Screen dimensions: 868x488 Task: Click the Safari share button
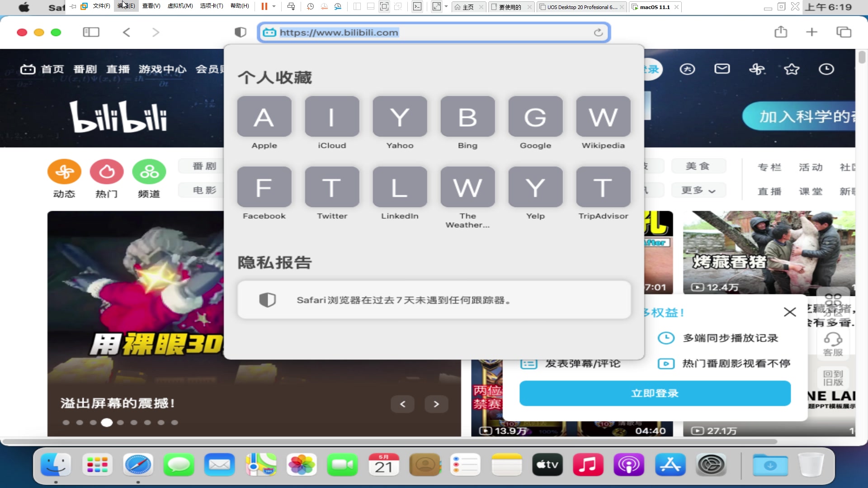[781, 32]
